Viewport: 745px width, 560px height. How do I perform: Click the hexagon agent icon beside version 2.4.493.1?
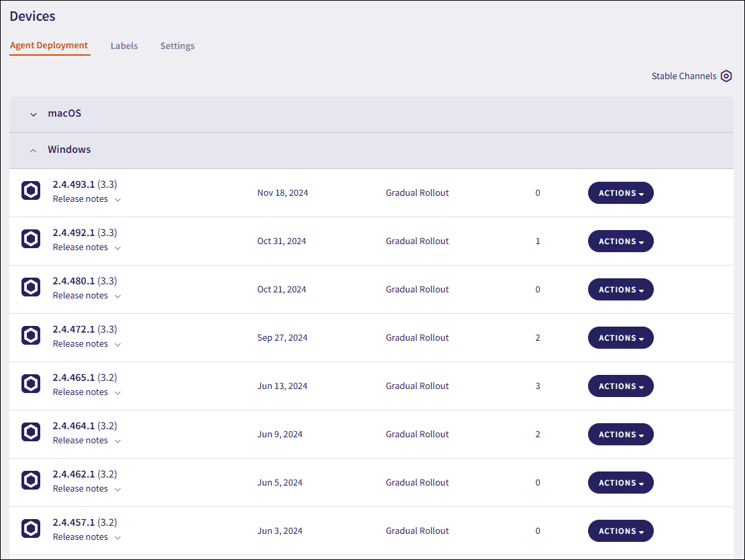click(31, 190)
